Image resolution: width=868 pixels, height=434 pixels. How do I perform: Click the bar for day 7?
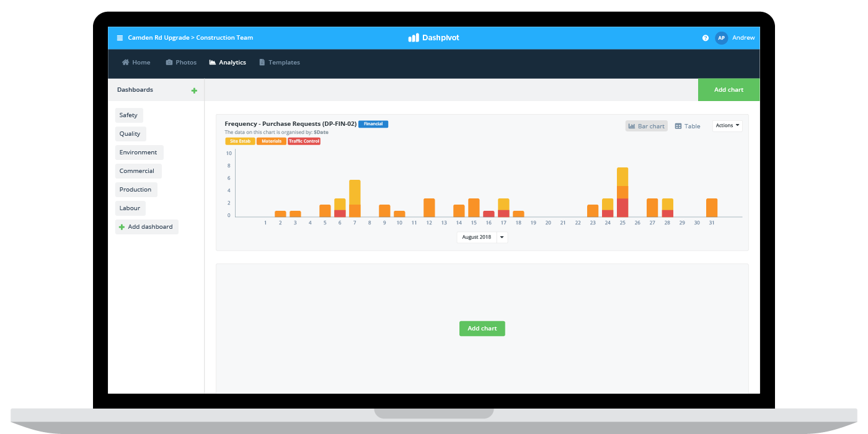355,198
